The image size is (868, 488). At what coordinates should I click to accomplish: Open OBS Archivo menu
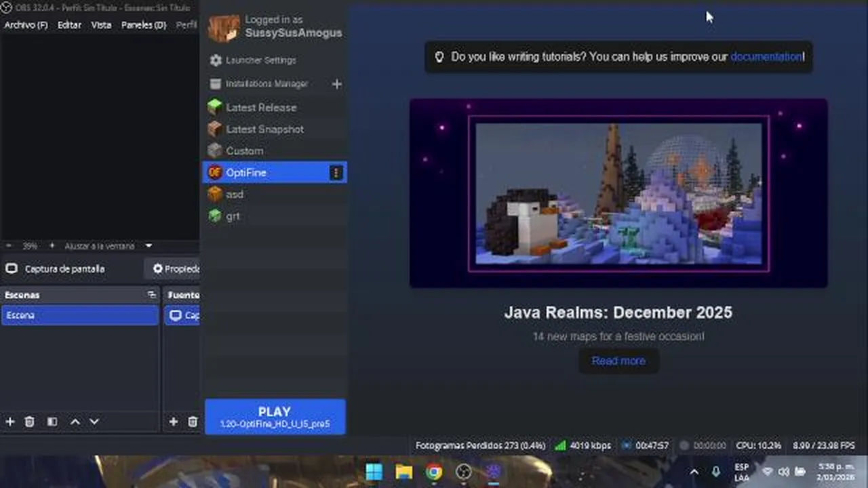pyautogui.click(x=26, y=25)
